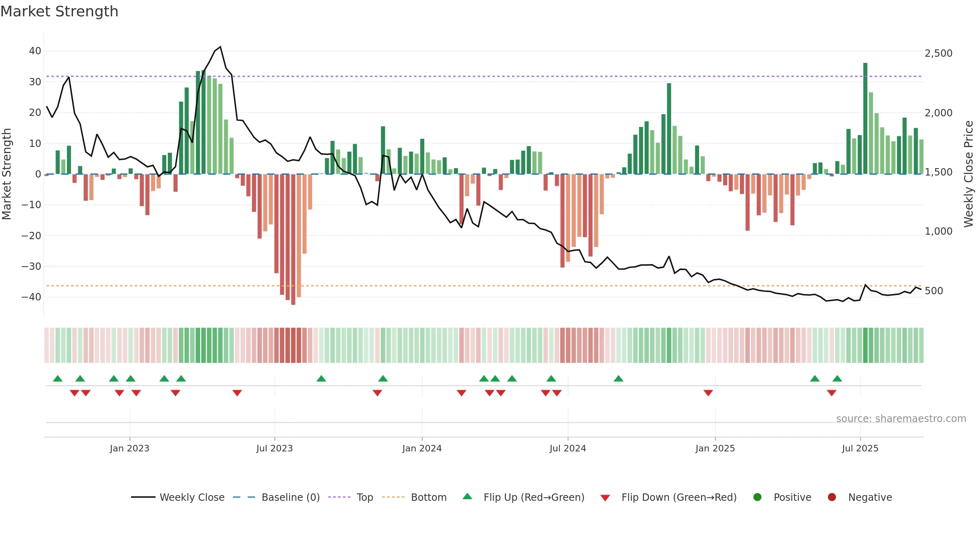980x551 pixels.
Task: Click the flip-up marker after Jul 2024
Action: click(619, 378)
